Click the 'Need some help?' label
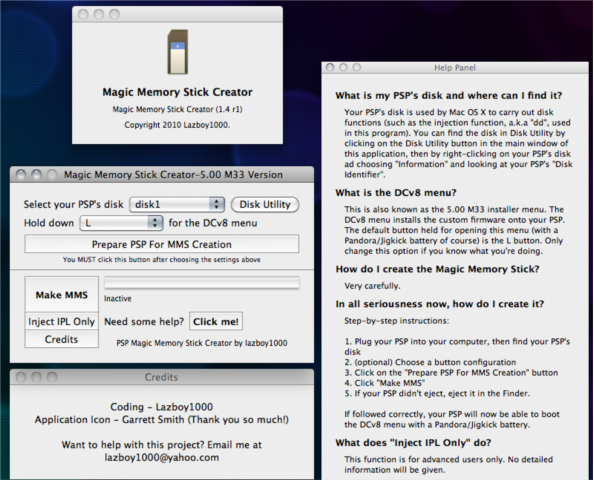Screen dimensions: 594x481 coord(144,322)
